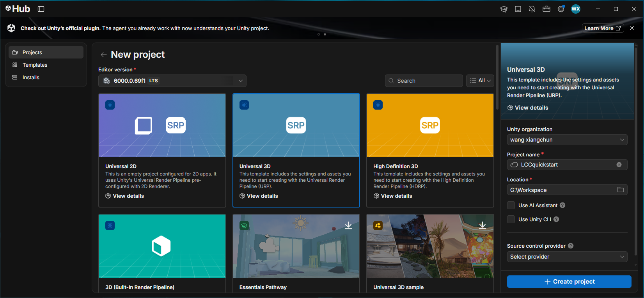Click the Create project button

(569, 282)
